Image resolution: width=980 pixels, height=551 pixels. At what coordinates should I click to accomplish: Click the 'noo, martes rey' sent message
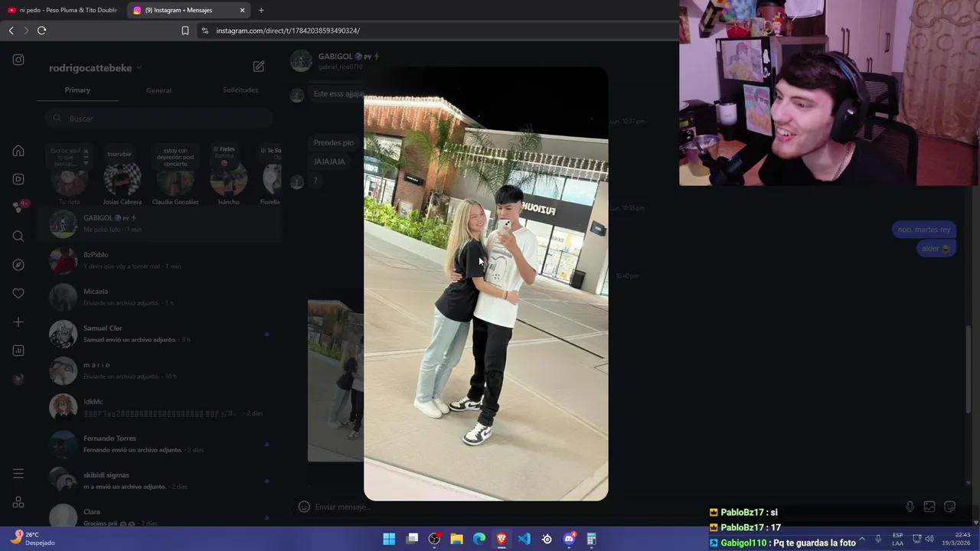point(923,230)
